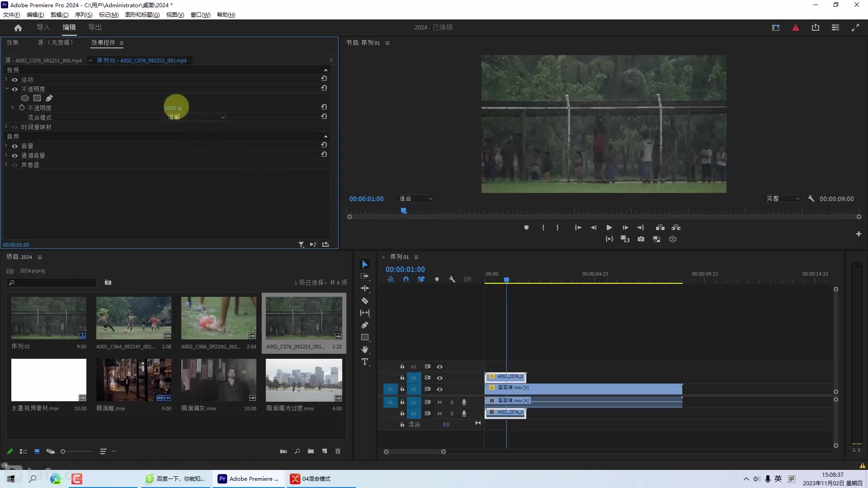Screen dimensions: 868x488
Task: Go to In point
Action: tap(578, 228)
